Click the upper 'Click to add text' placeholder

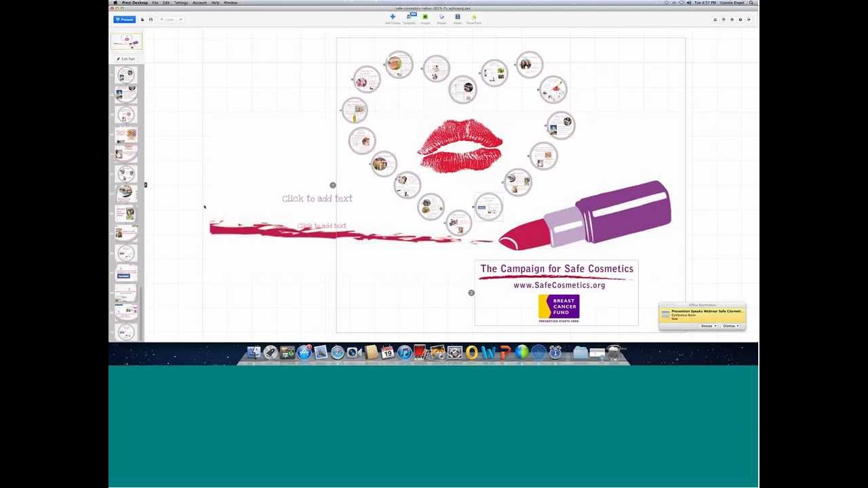[x=317, y=199]
